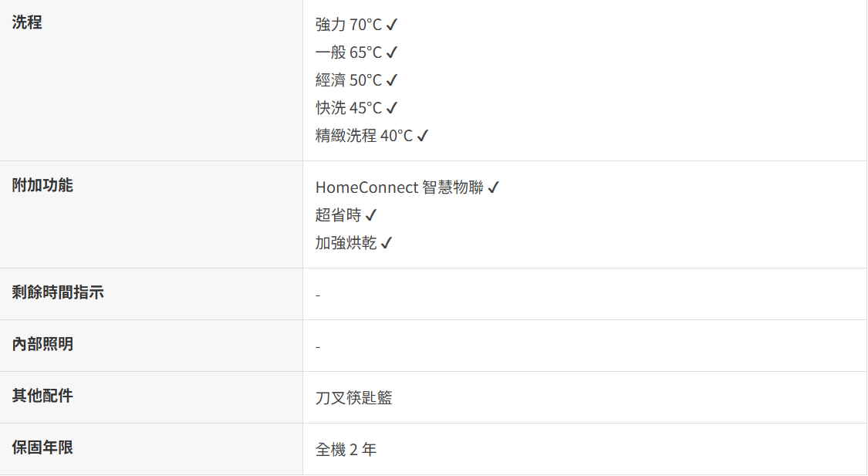
Task: Click the checkmark next to 快洗 45°C
Action: [392, 108]
